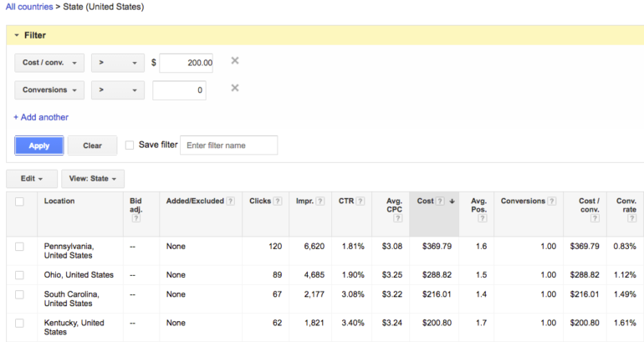The height and width of the screenshot is (342, 644).
Task: Click the Cost column sort arrow
Action: click(x=452, y=202)
